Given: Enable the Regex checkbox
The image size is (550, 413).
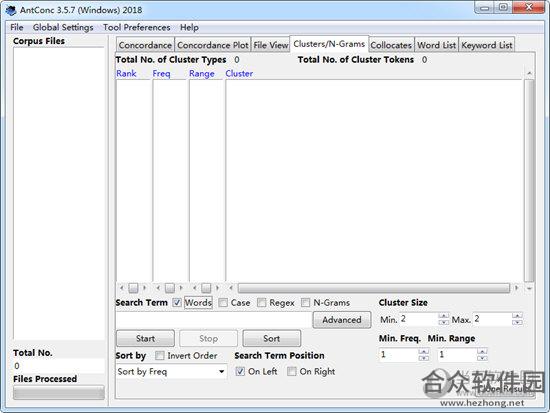Looking at the screenshot, I should tap(262, 302).
